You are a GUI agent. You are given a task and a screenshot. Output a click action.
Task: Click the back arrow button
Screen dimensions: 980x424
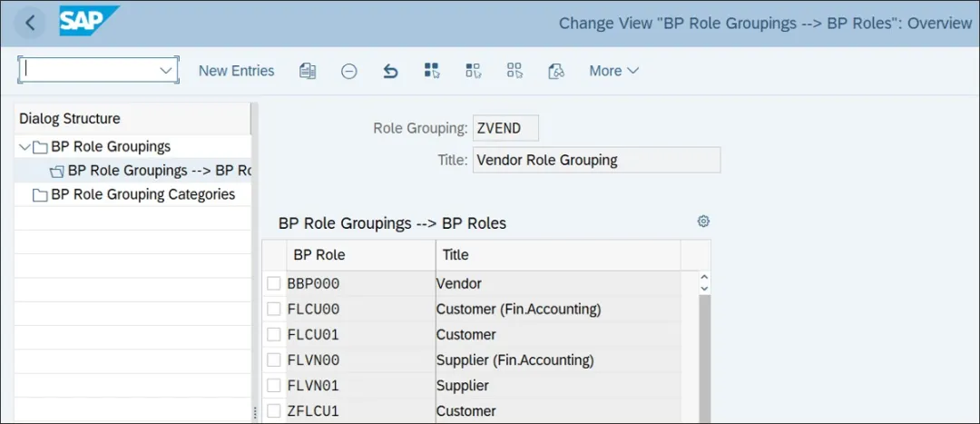coord(30,23)
